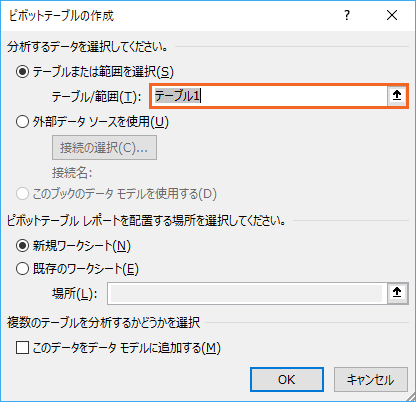Click the 場所(L) label

pyautogui.click(x=75, y=293)
